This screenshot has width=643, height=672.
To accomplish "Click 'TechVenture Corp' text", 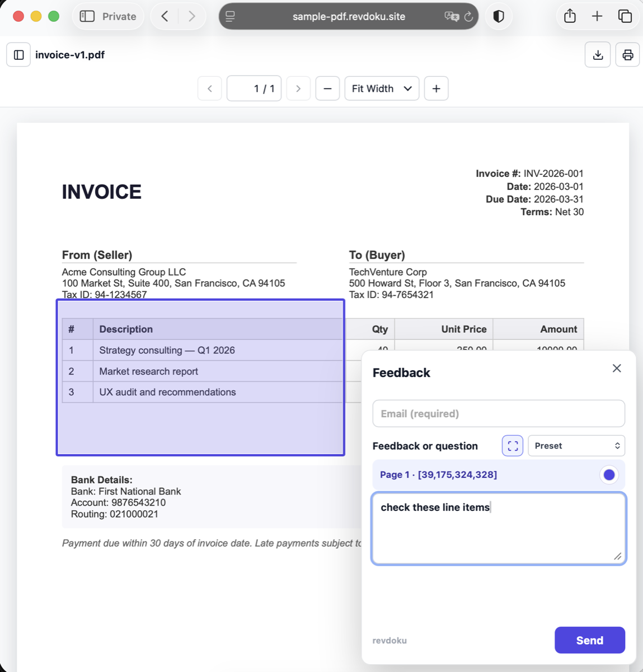I will point(388,272).
